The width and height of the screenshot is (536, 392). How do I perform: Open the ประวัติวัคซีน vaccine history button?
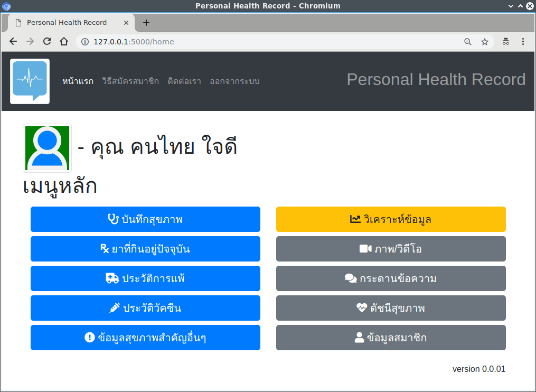click(x=145, y=308)
